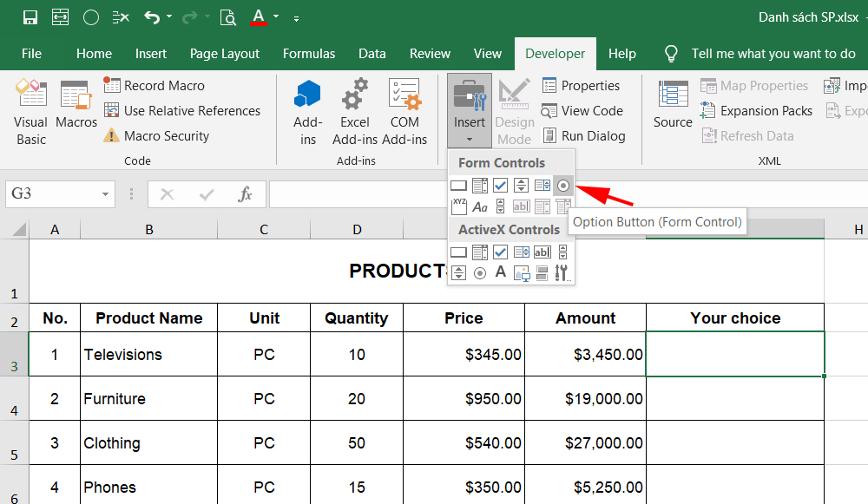
Task: Select the Option Button form control
Action: tap(563, 186)
